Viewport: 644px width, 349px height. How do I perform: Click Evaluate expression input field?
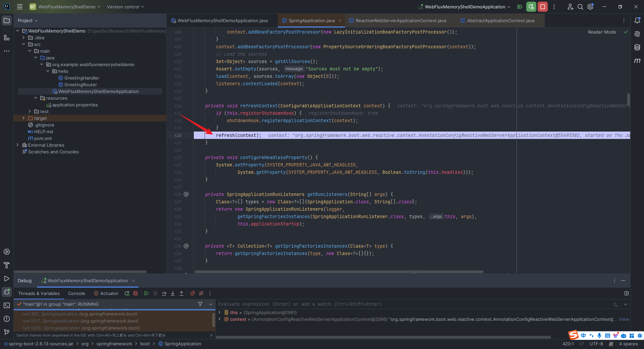(x=413, y=304)
